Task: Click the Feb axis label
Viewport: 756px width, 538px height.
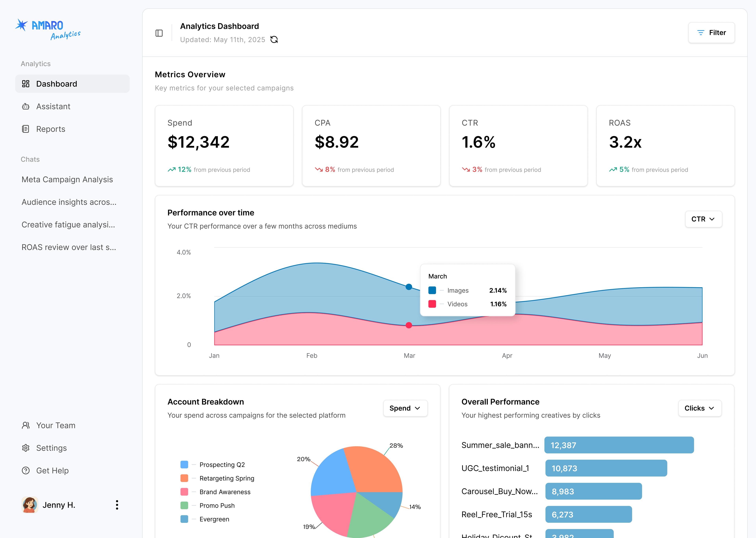Action: point(312,355)
